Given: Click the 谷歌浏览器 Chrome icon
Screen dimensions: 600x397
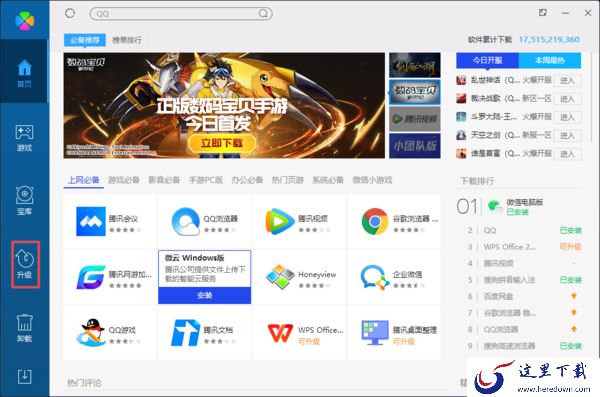Looking at the screenshot, I should point(375,222).
